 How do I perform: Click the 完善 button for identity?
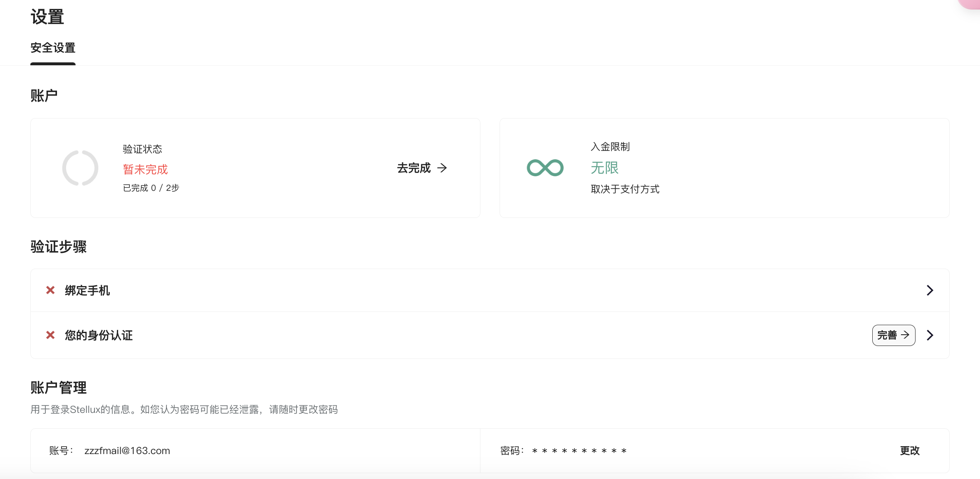coord(893,335)
